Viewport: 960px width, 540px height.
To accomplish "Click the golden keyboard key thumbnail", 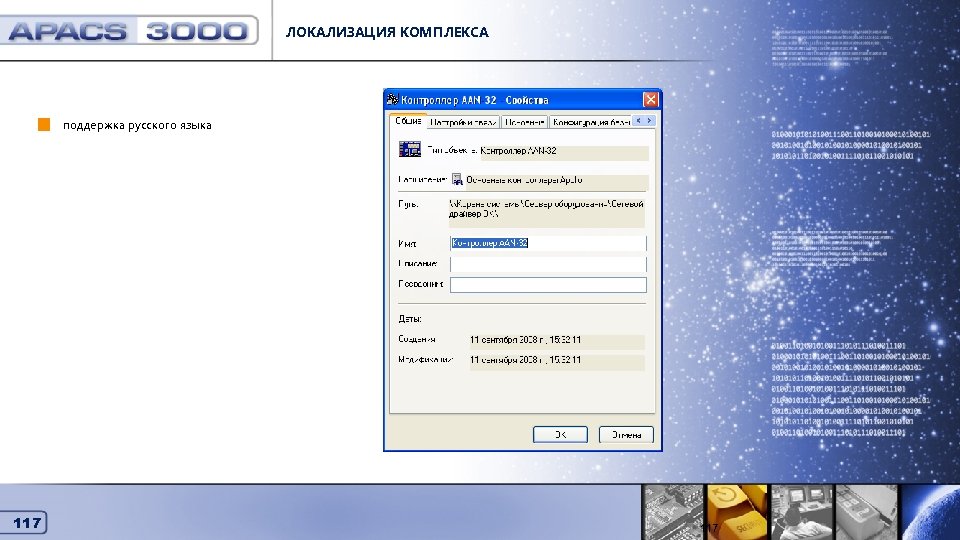I will 737,512.
